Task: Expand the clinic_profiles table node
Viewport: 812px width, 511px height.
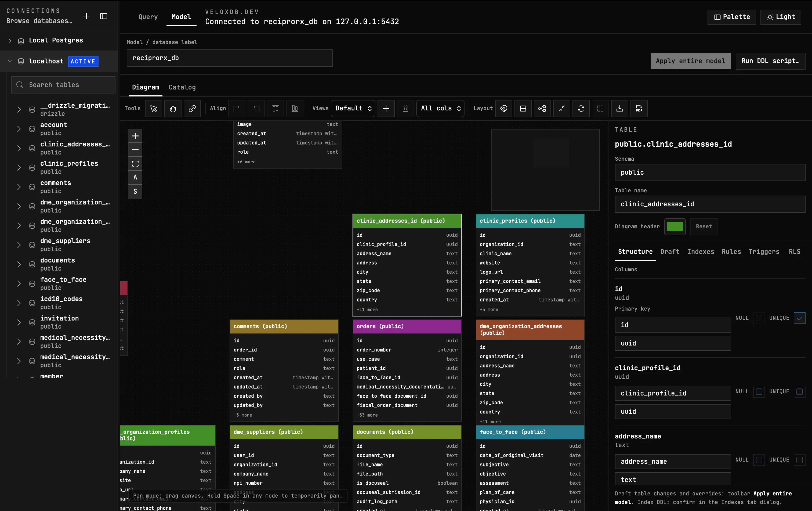Action: click(x=19, y=168)
